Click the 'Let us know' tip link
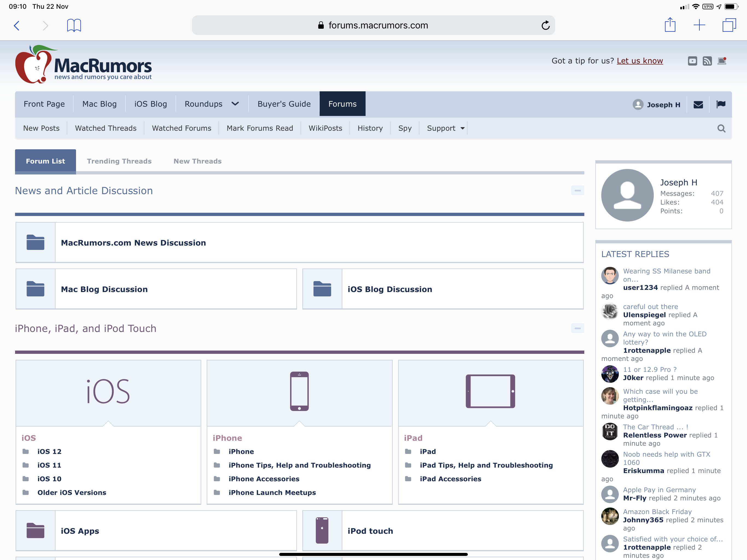The image size is (747, 560). (640, 61)
